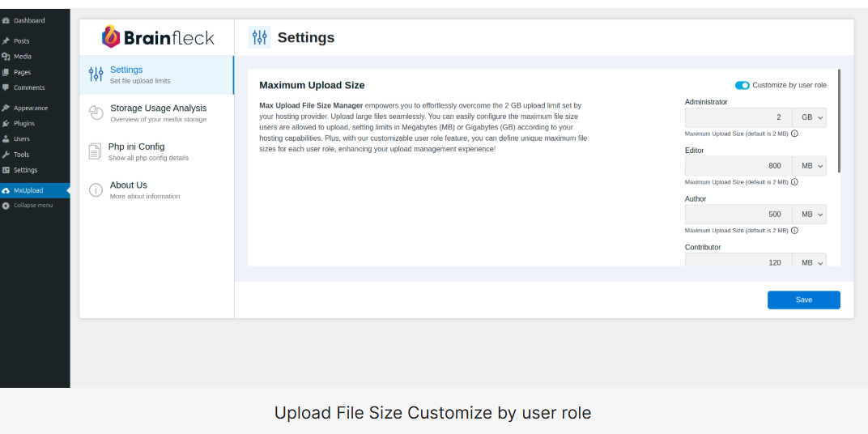Open Author unit dropdown showing MB

click(x=810, y=215)
